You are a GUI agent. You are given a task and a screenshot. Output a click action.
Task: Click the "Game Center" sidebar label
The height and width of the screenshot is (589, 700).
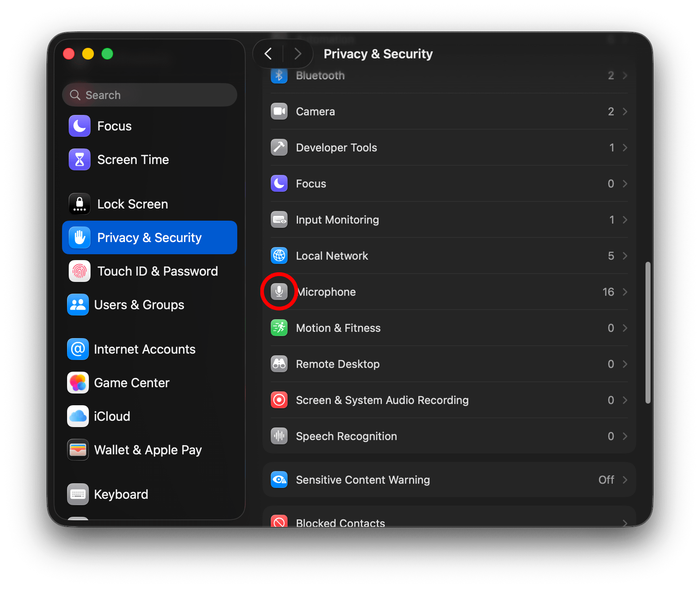click(132, 383)
